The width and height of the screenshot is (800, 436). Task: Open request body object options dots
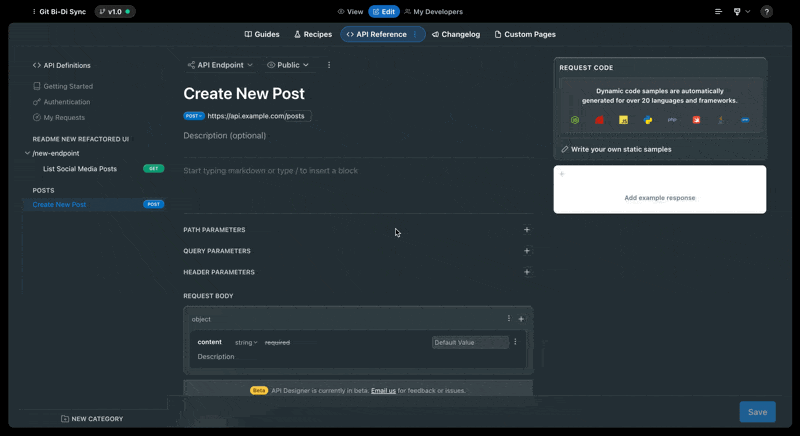point(509,318)
